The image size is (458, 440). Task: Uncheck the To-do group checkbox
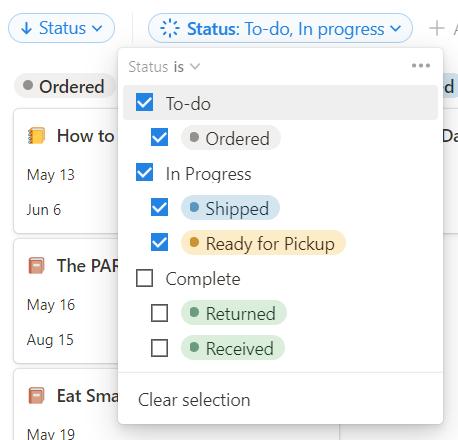click(x=145, y=102)
